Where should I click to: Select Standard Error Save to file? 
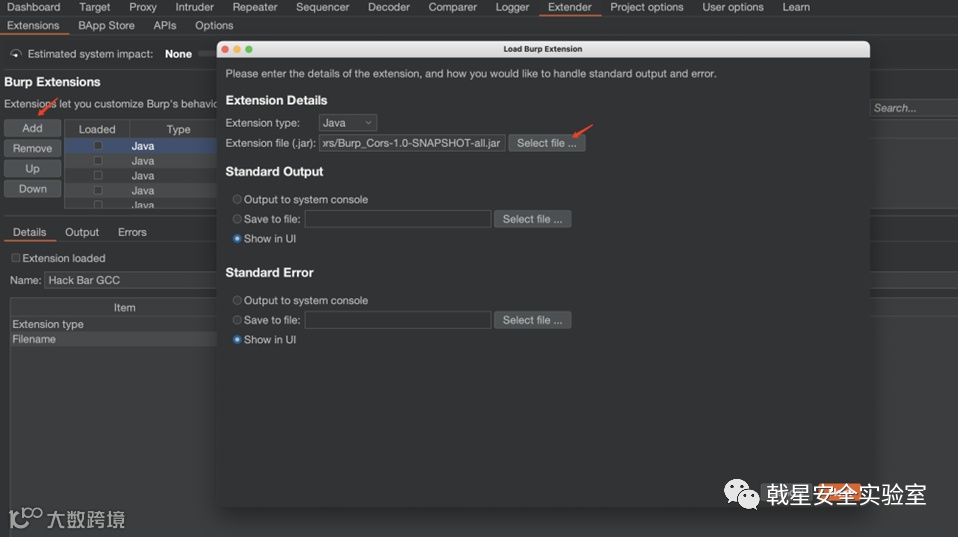(237, 320)
